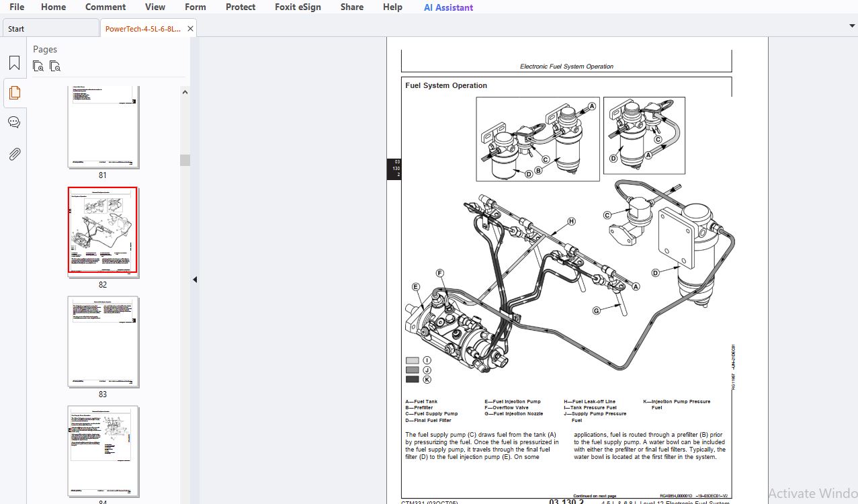Click legend entry "D—Final Fuel Filter"
The width and height of the screenshot is (858, 504).
point(429,420)
